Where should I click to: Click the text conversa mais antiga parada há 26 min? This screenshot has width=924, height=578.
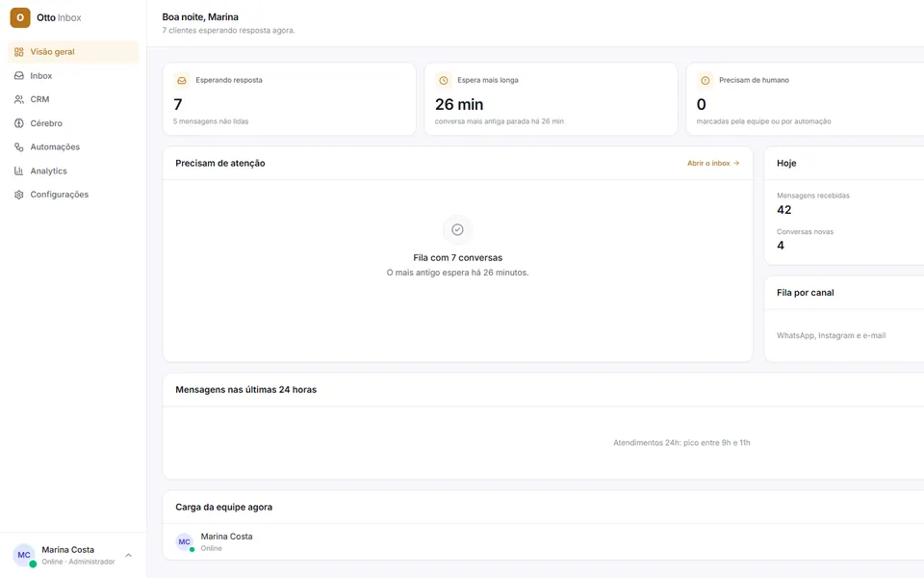[x=500, y=121]
